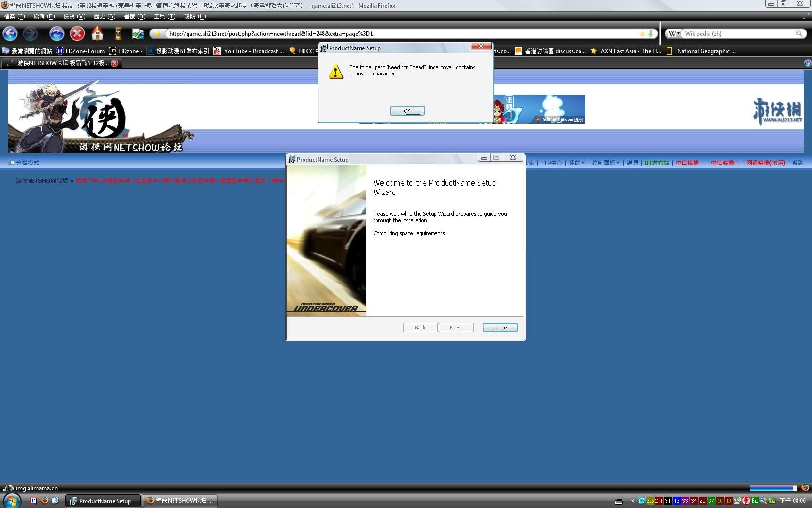Click the 游侠NETSHOW论坛 breadcrumb link
Viewport: 812px width, 508px height.
(x=42, y=180)
